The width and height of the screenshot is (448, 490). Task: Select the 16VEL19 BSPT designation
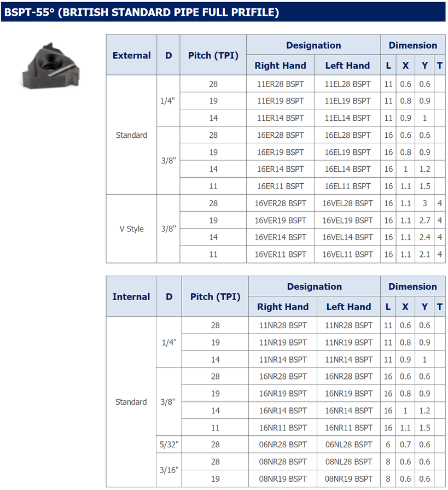click(x=347, y=220)
